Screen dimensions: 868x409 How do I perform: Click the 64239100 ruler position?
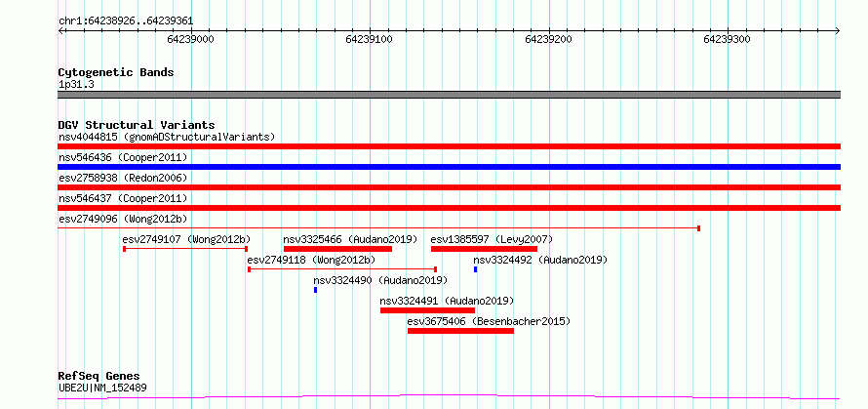coord(370,39)
